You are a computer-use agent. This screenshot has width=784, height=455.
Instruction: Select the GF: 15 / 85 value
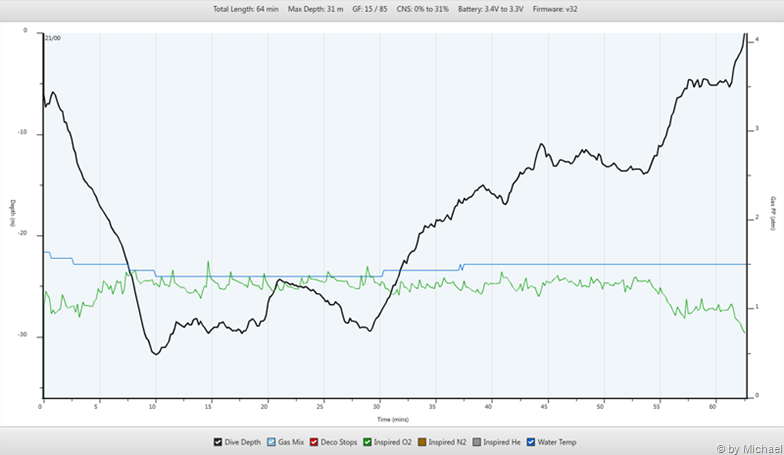[x=372, y=8]
